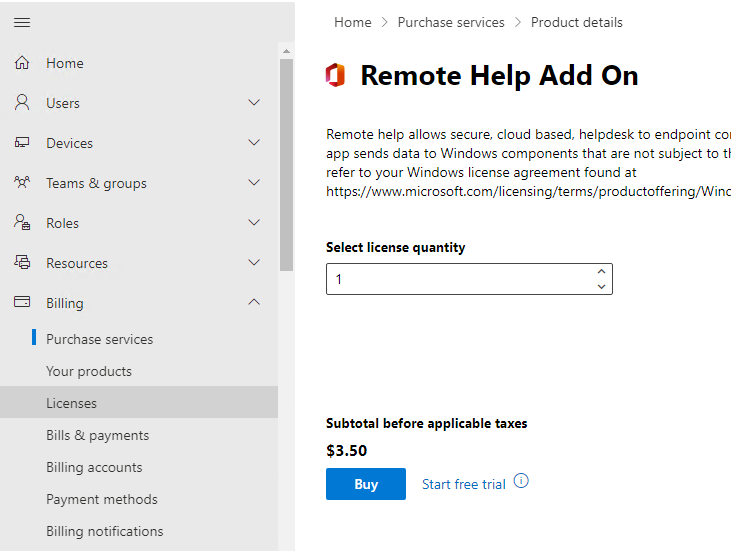Screen dimensions: 731x551
Task: Select Licenses in Billing menu
Action: 139,403
